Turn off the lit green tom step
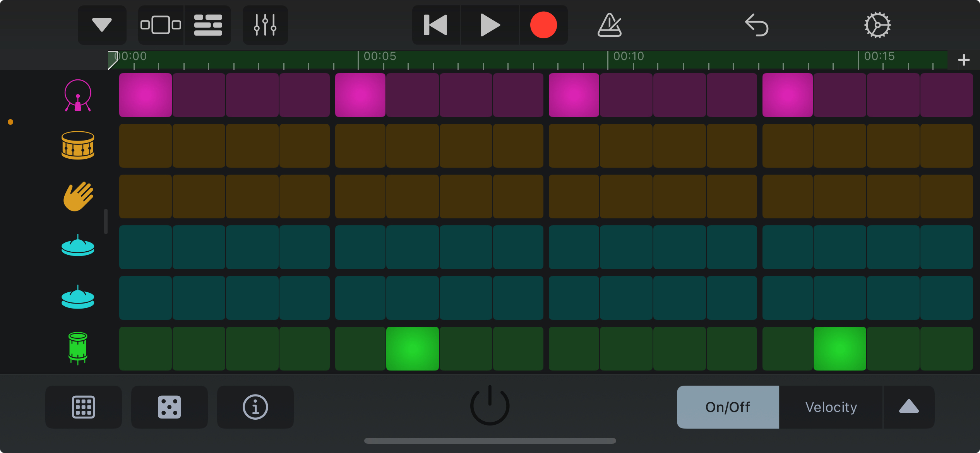980x453 pixels. click(x=412, y=348)
